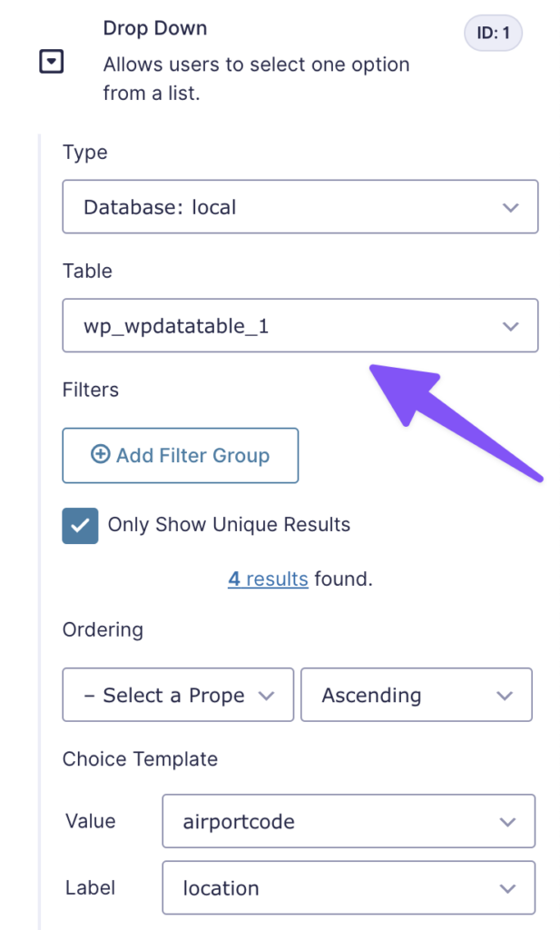Image resolution: width=560 pixels, height=930 pixels.
Task: Open the Label dropdown showing location
Action: click(348, 887)
